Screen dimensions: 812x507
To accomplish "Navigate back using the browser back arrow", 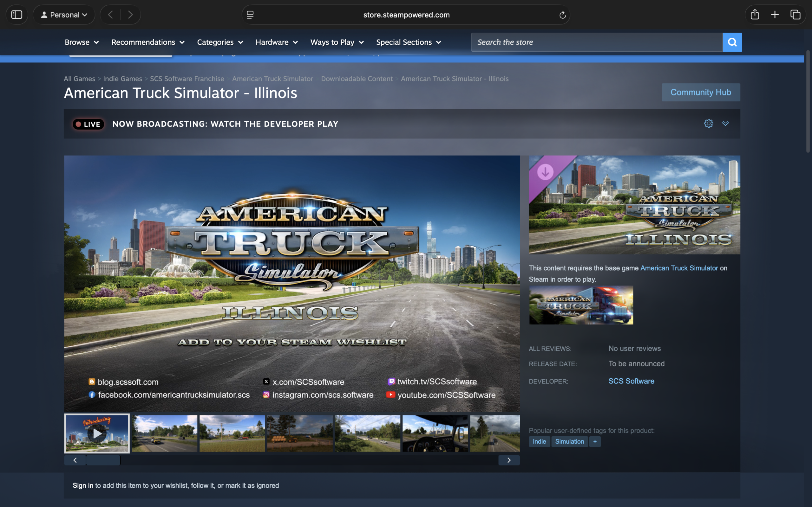I will pos(110,15).
